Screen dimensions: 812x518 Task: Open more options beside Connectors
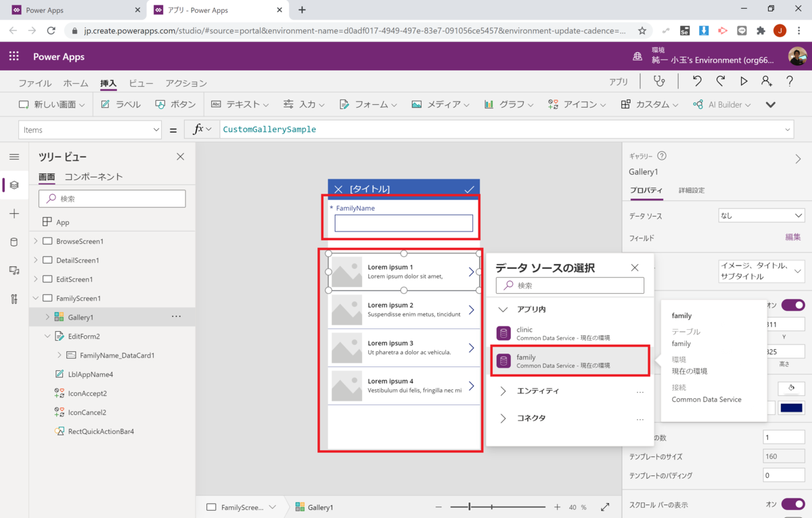[640, 419]
